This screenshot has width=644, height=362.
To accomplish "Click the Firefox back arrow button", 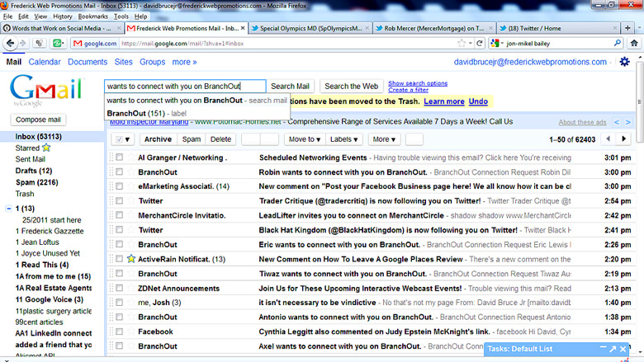I will click(x=10, y=43).
